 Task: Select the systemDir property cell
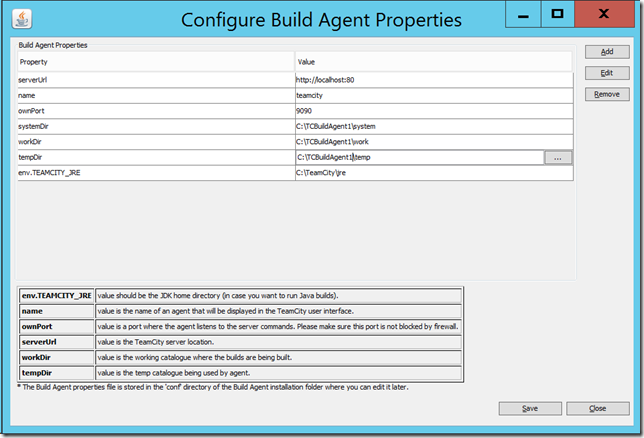(156, 127)
